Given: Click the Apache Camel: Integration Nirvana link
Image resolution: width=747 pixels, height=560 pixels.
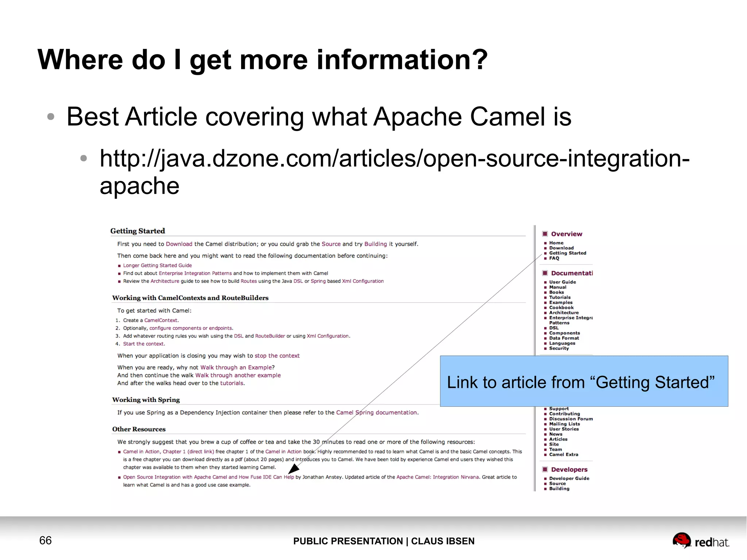Looking at the screenshot, I should click(437, 477).
